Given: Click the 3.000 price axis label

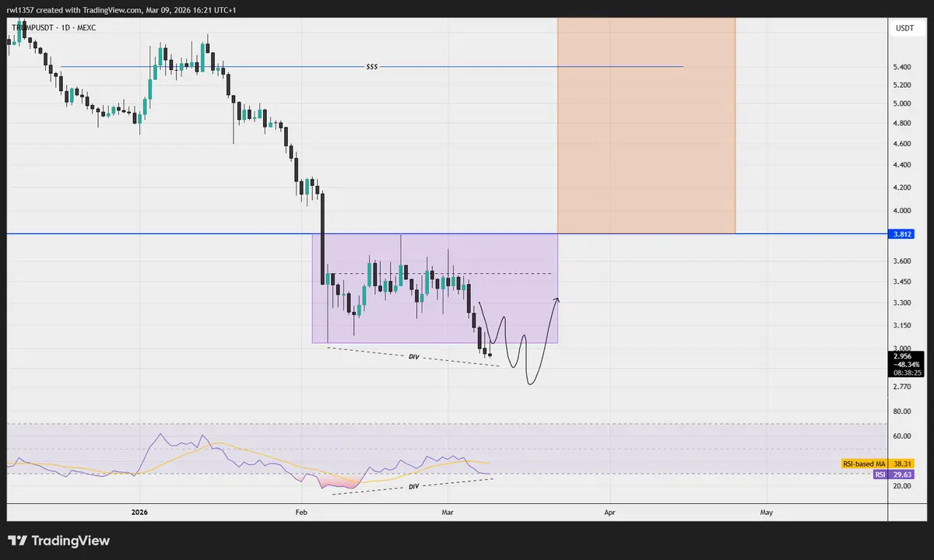Looking at the screenshot, I should 902,348.
